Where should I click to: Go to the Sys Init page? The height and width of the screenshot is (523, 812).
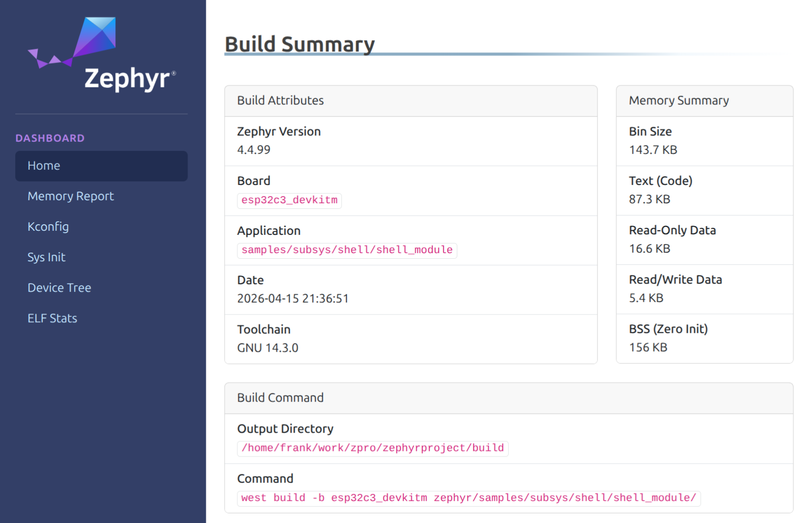click(46, 257)
